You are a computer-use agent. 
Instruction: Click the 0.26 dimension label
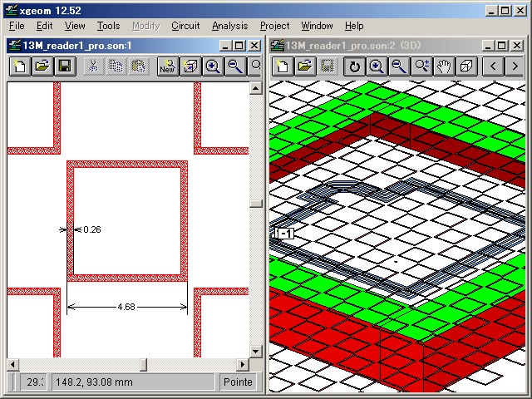92,229
